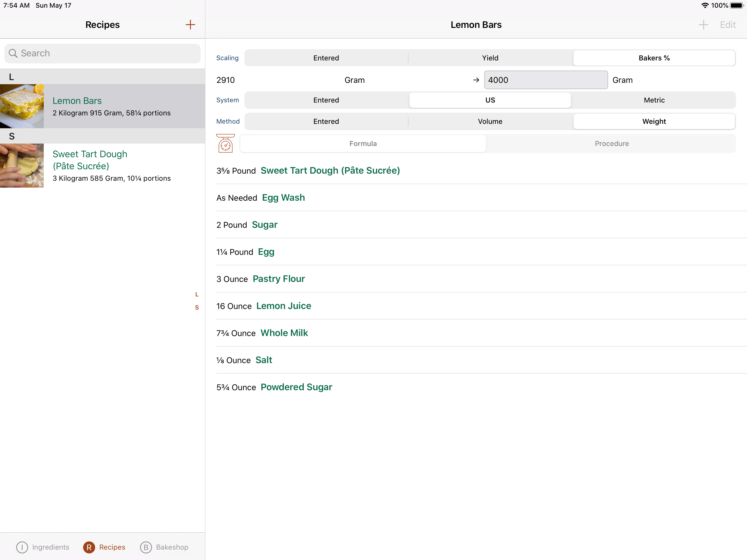Click the Lemon Bars recipe thumbnail

coord(22,106)
